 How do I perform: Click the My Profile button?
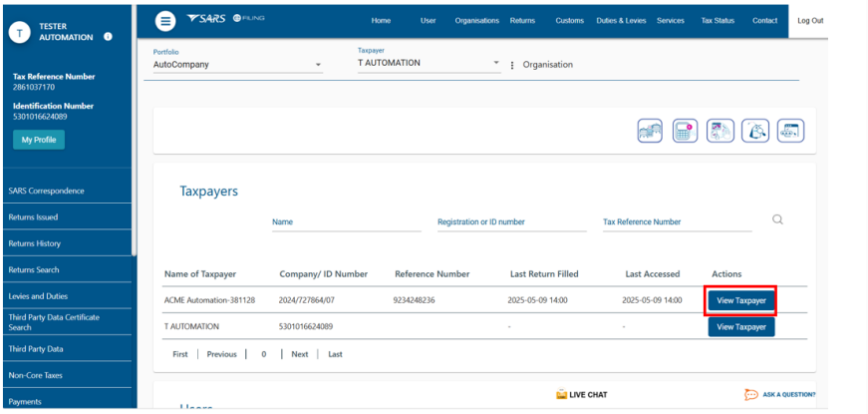39,140
